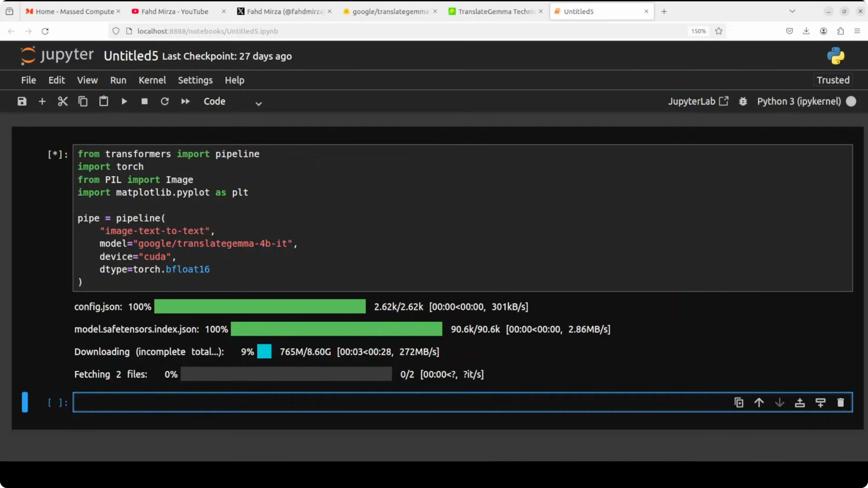The image size is (868, 488).
Task: Open the Kernel menu
Action: click(x=152, y=80)
